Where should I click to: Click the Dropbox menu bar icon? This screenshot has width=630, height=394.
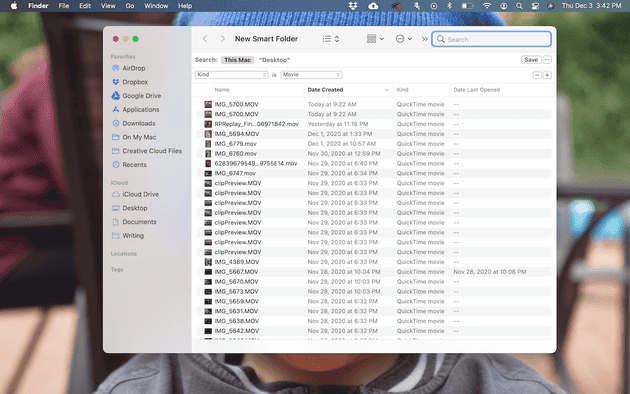click(353, 6)
